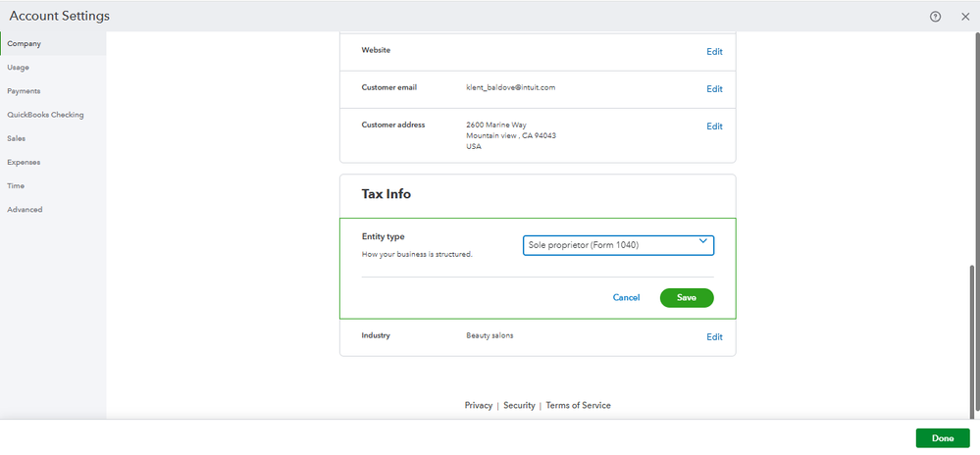The width and height of the screenshot is (980, 455).
Task: Edit the Website field
Action: point(714,51)
